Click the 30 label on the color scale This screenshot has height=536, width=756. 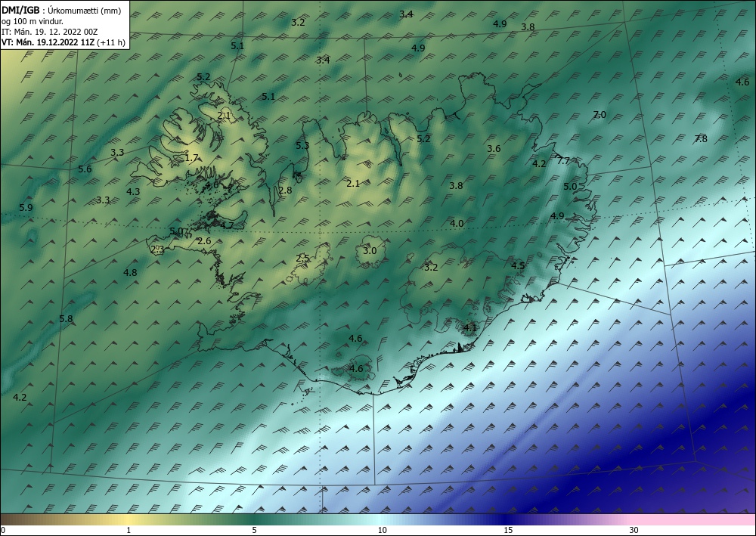click(x=634, y=530)
